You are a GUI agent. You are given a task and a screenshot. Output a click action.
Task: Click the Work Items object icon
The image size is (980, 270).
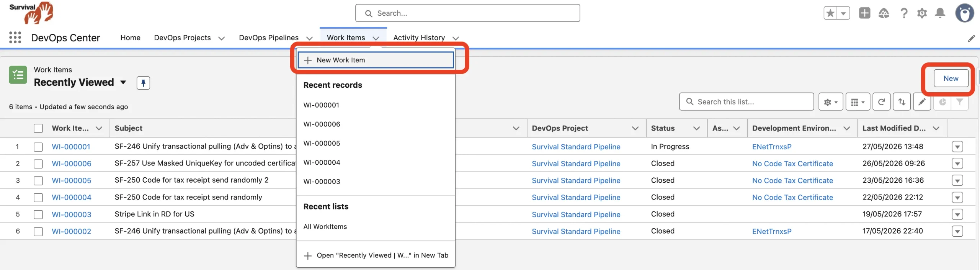18,75
